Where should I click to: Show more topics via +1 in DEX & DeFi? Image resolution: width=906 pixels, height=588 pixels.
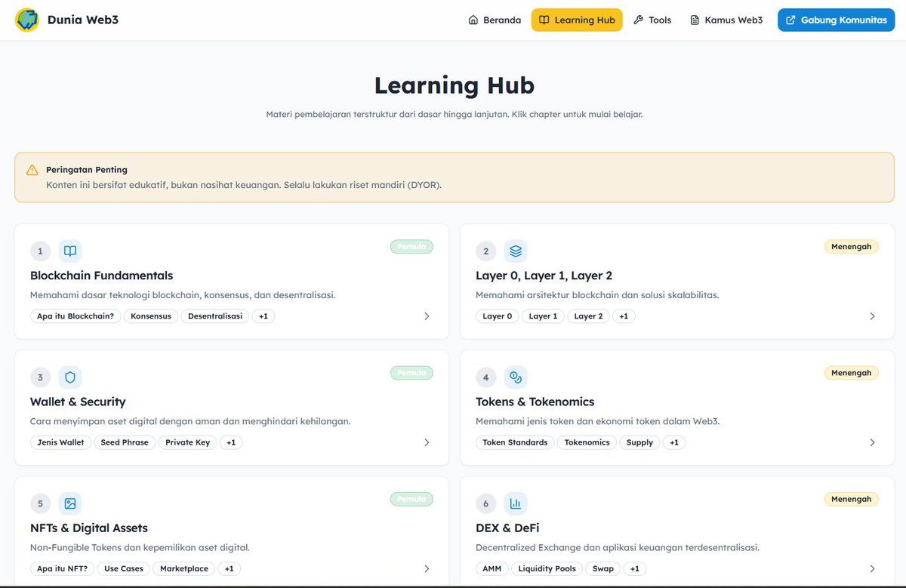[x=635, y=568]
